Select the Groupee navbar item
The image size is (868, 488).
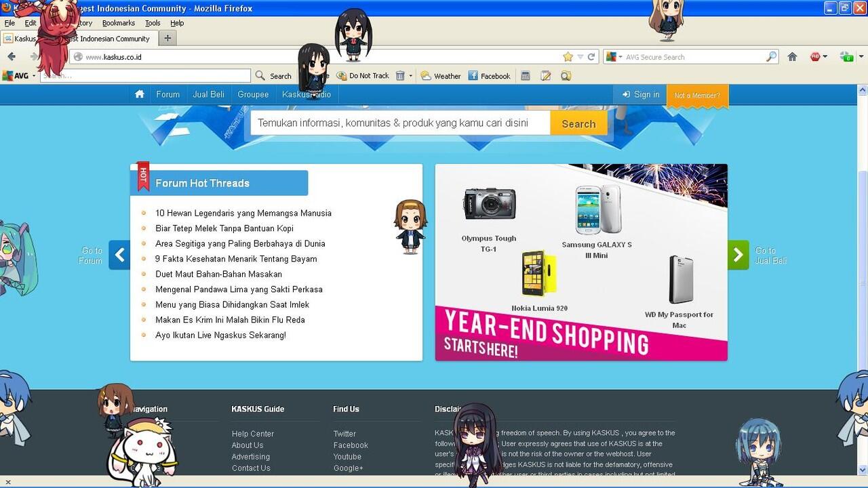(x=253, y=94)
